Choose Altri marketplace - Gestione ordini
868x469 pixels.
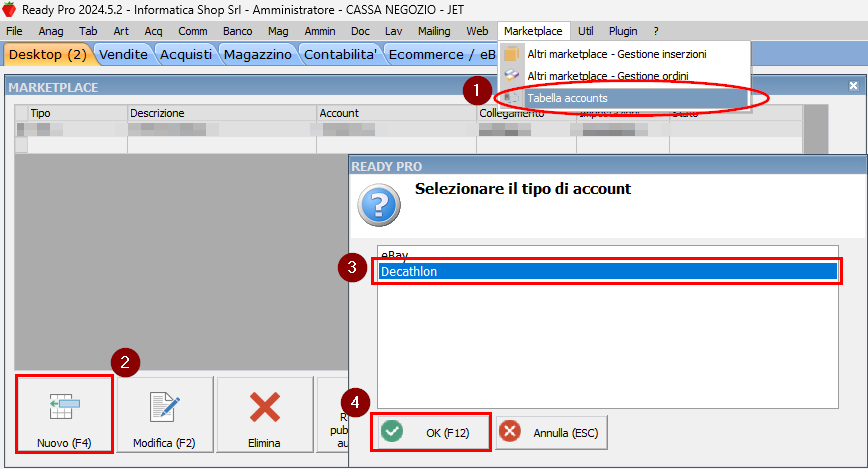624,76
